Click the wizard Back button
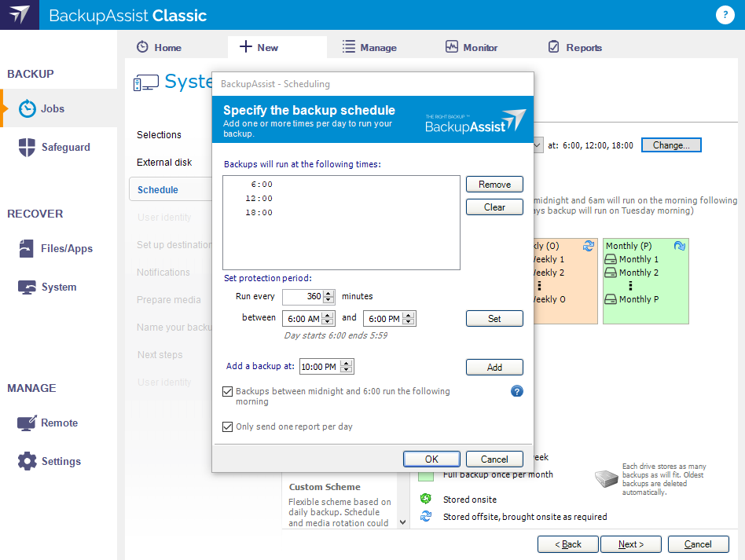 [567, 544]
